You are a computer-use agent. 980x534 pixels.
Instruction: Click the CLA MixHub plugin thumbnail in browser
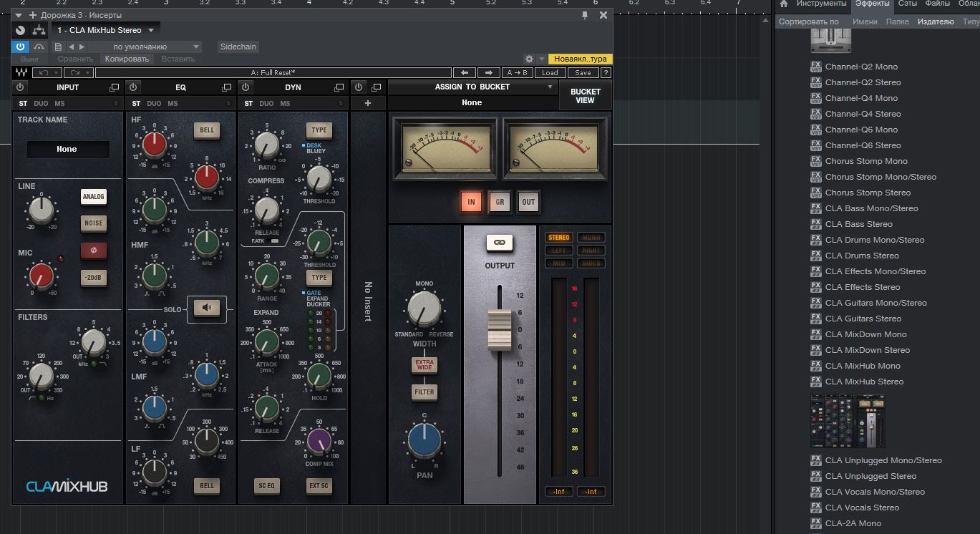coord(848,421)
